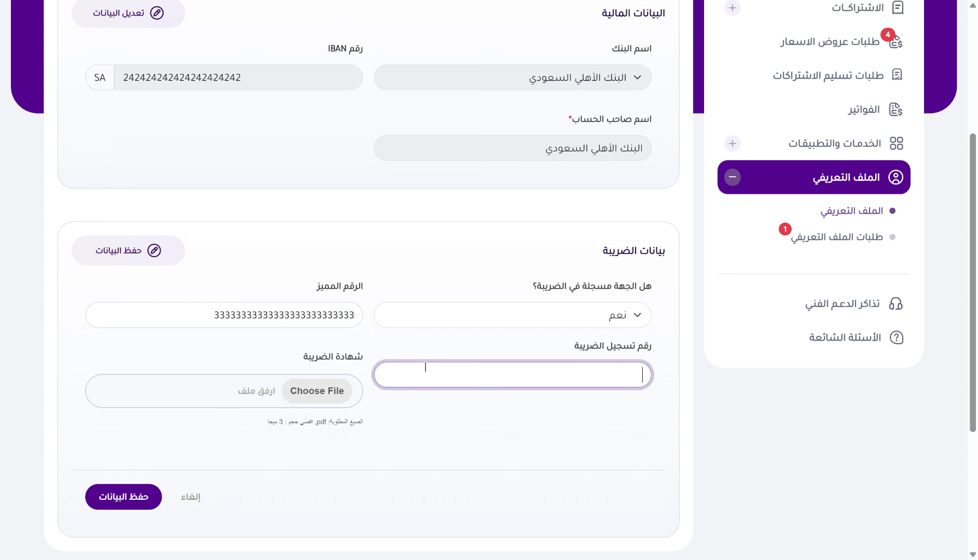The image size is (978, 560).
Task: Select the الملف التعريفي profile icon
Action: pos(896,177)
